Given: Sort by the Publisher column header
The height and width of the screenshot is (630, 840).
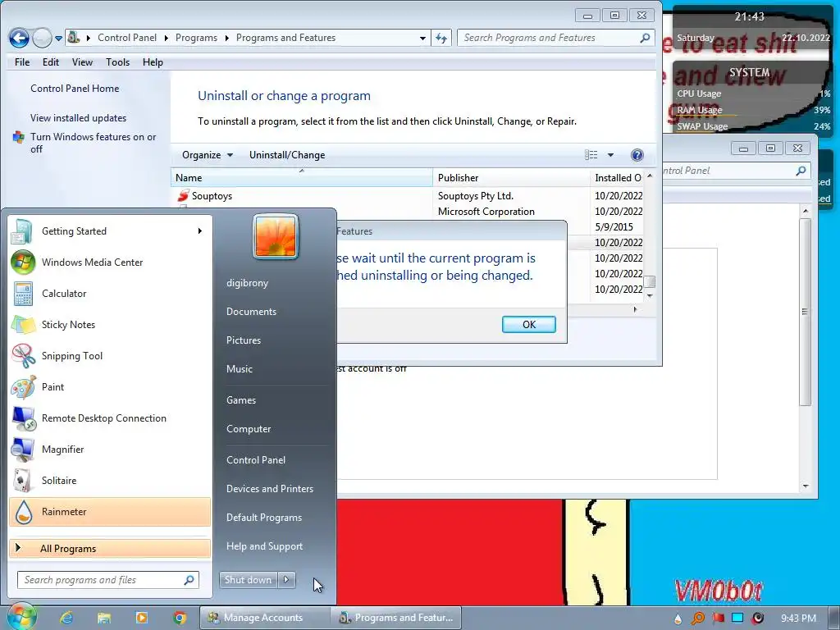Looking at the screenshot, I should 511,178.
